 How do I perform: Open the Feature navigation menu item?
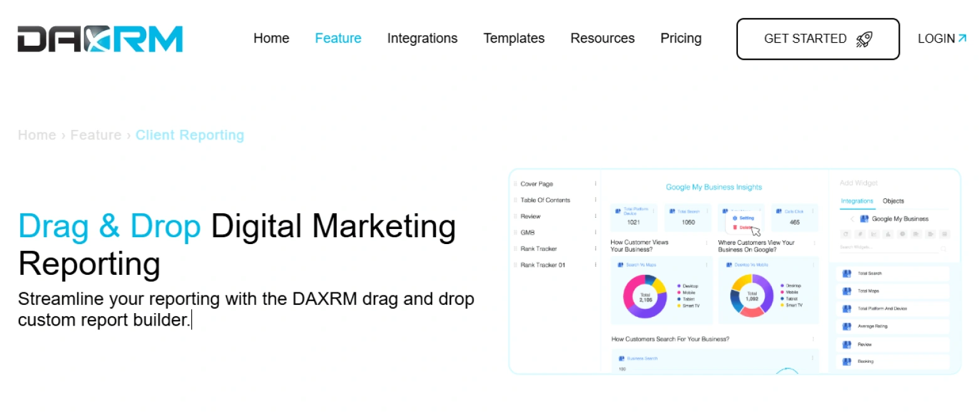(338, 38)
